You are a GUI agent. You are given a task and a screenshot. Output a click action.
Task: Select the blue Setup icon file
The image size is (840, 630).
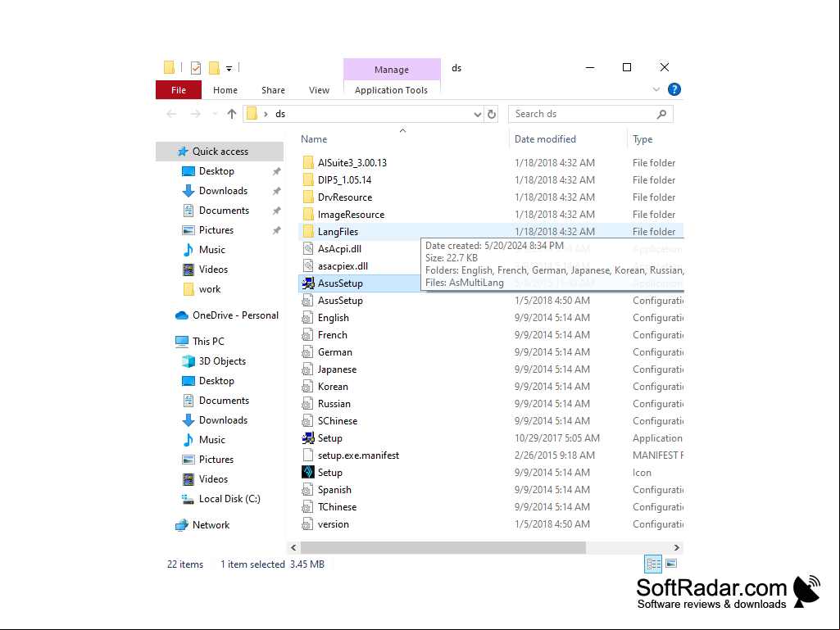(x=308, y=473)
